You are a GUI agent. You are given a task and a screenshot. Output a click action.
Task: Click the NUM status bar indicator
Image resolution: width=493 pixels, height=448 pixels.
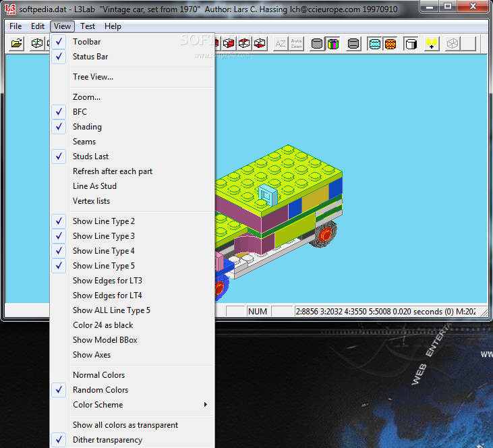[x=258, y=312]
